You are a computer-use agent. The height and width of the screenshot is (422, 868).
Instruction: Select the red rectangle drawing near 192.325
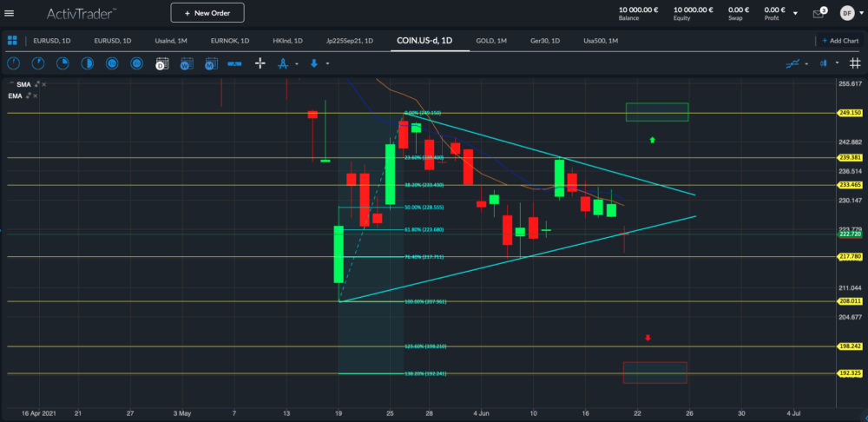pos(654,373)
